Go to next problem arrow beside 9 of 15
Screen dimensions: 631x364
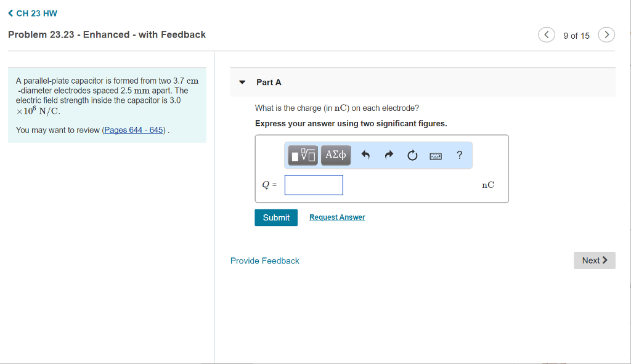click(x=606, y=34)
